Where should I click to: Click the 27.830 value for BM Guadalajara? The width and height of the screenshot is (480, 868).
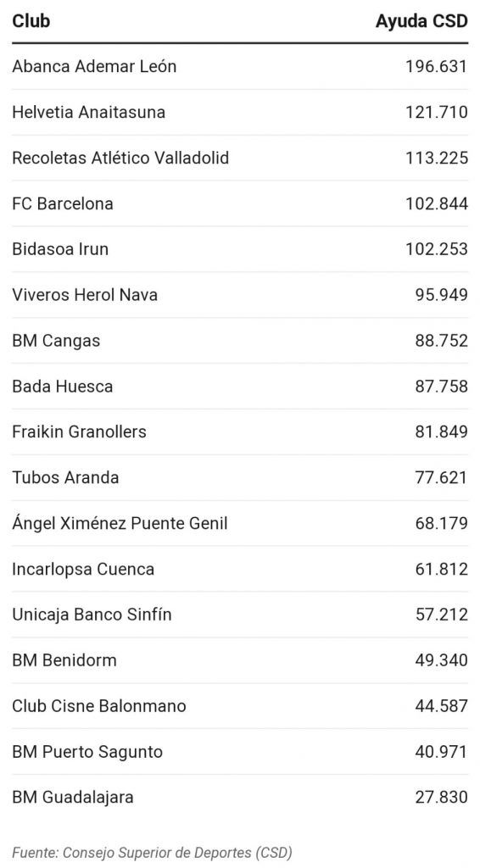441,797
